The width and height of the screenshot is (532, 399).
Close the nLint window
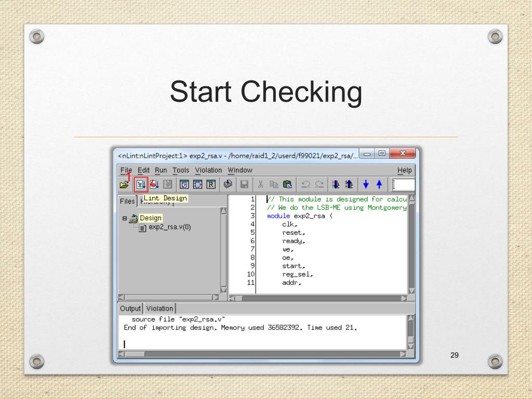coord(403,153)
